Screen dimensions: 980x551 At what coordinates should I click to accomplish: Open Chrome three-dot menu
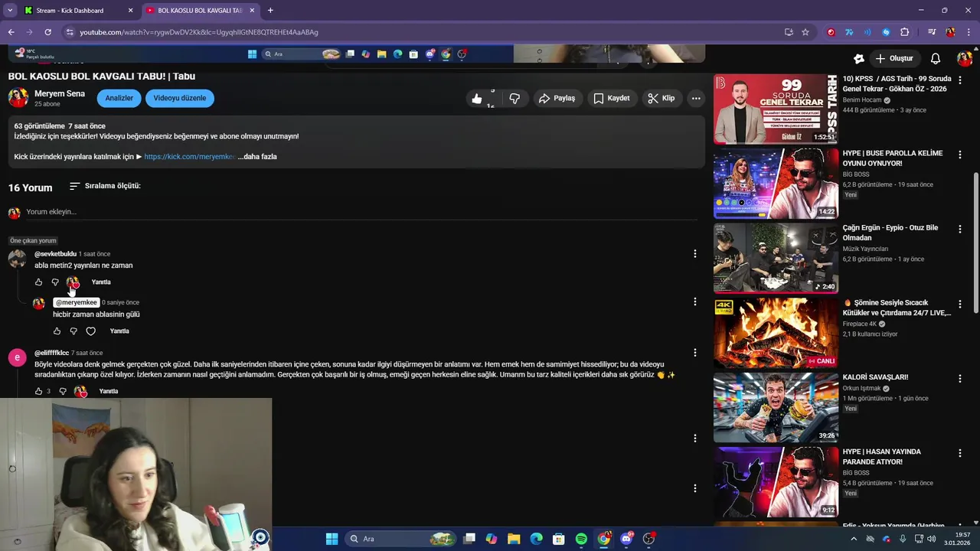968,32
